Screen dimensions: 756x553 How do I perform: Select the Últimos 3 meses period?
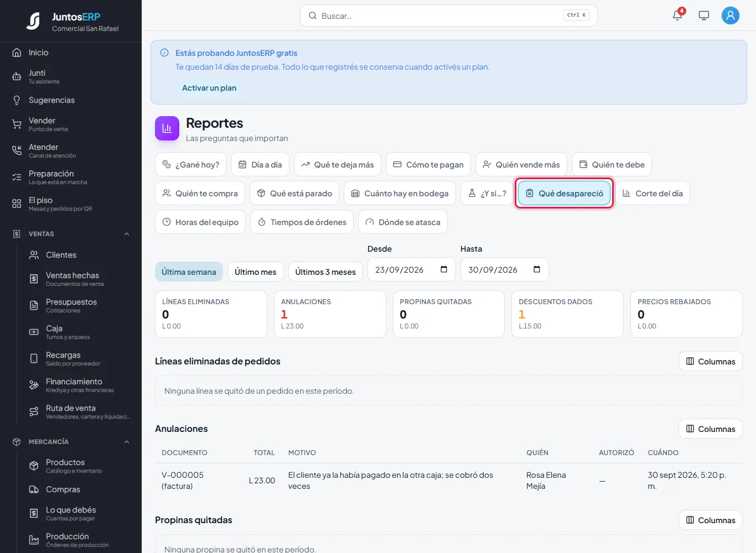pyautogui.click(x=325, y=272)
